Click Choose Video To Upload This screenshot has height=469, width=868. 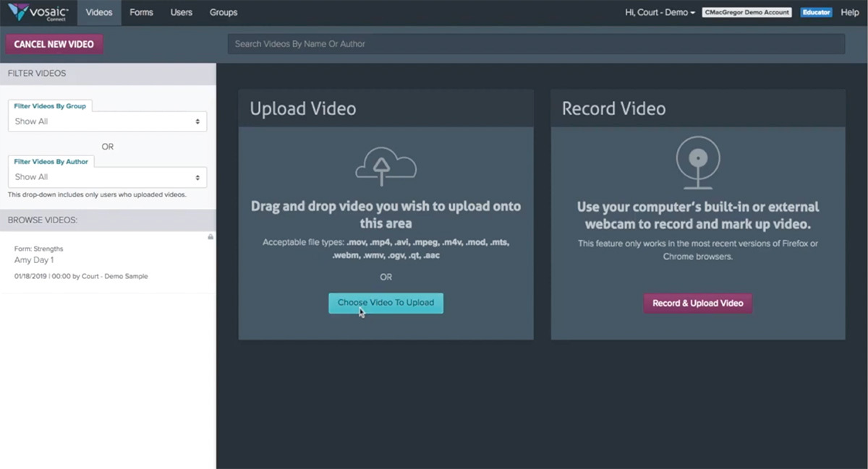[386, 303]
